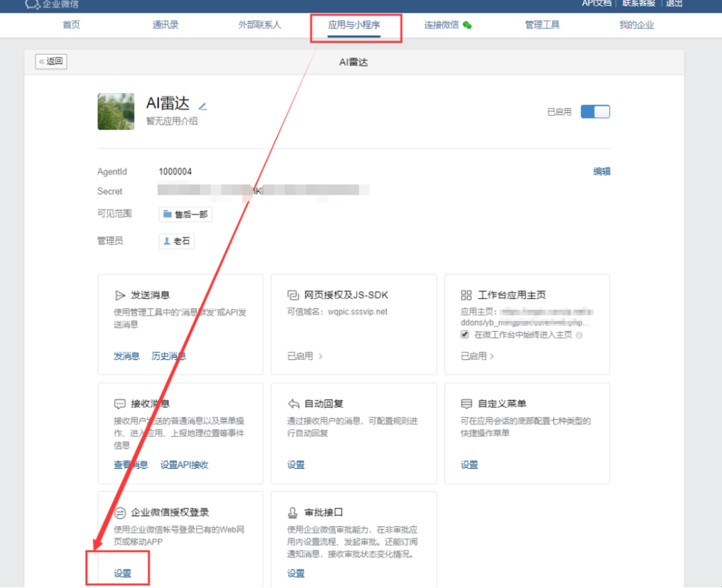Click the 网页授权及JS-SDK icon
Screen dimensions: 722x588
tap(293, 295)
